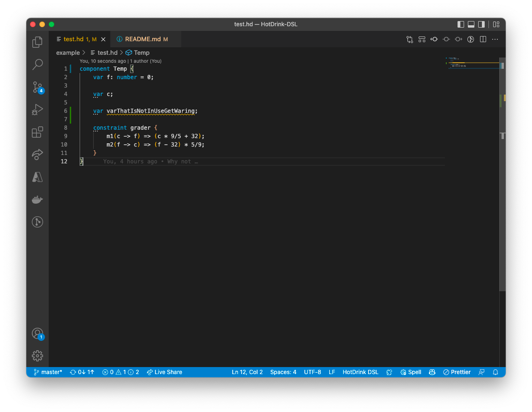Open the Extensions view

pos(37,132)
